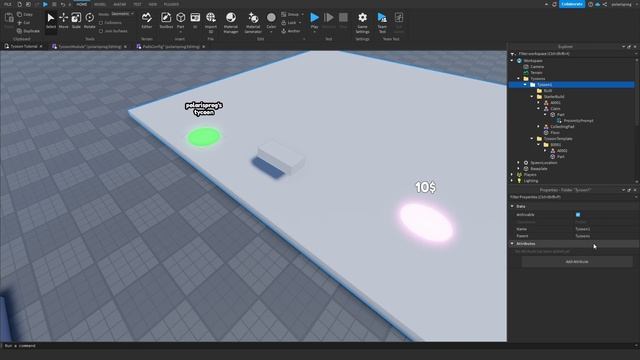Image resolution: width=640 pixels, height=360 pixels.
Task: Expand the Players service node
Action: pyautogui.click(x=512, y=175)
